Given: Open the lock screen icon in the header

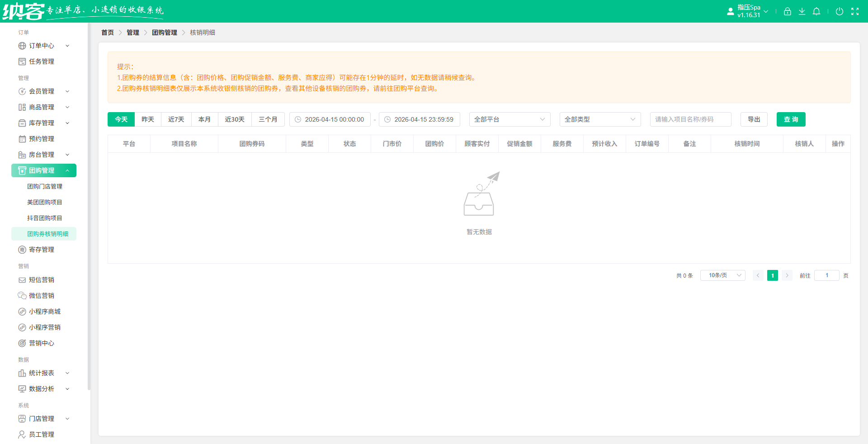Looking at the screenshot, I should coord(787,11).
